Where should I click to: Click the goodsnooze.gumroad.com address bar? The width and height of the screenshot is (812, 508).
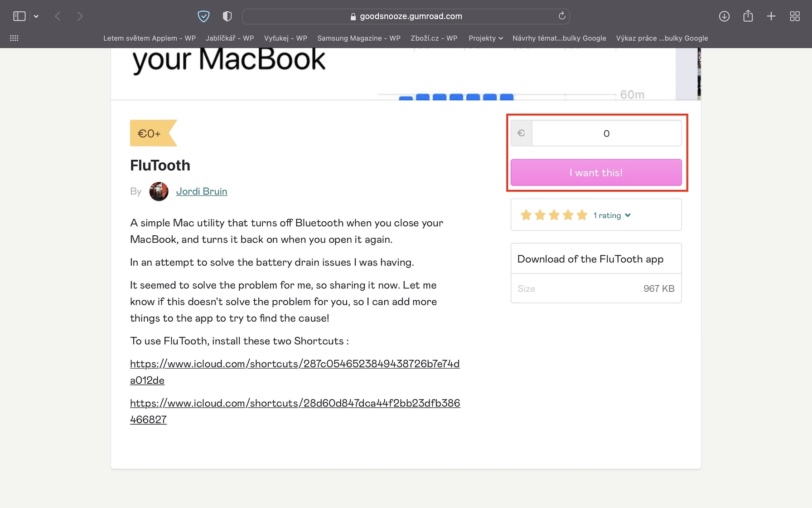click(406, 16)
